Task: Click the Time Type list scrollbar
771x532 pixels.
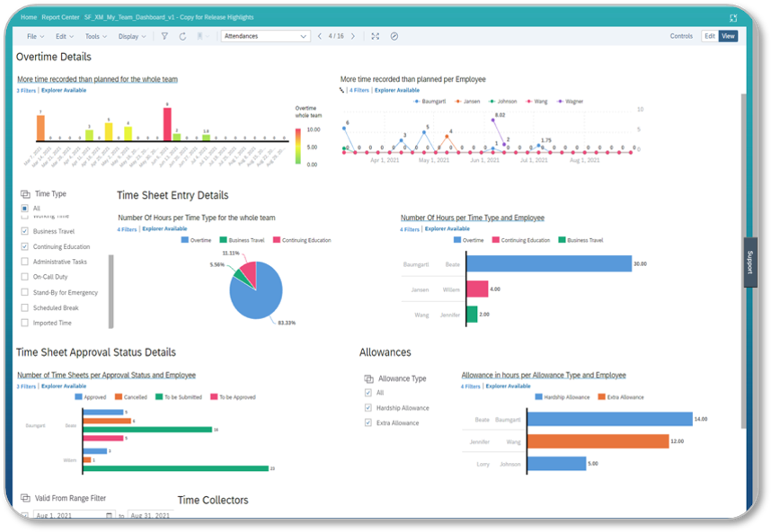Action: click(x=111, y=292)
